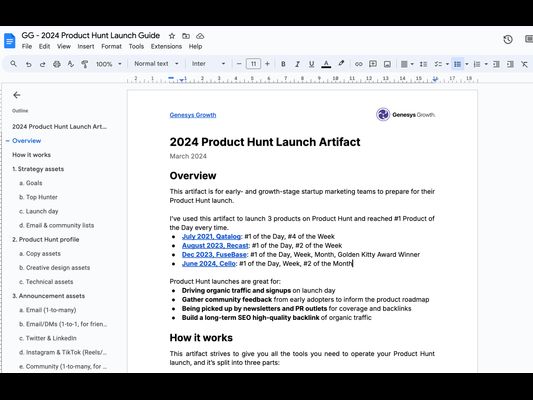Click the checklist toolbar button

coord(438,64)
